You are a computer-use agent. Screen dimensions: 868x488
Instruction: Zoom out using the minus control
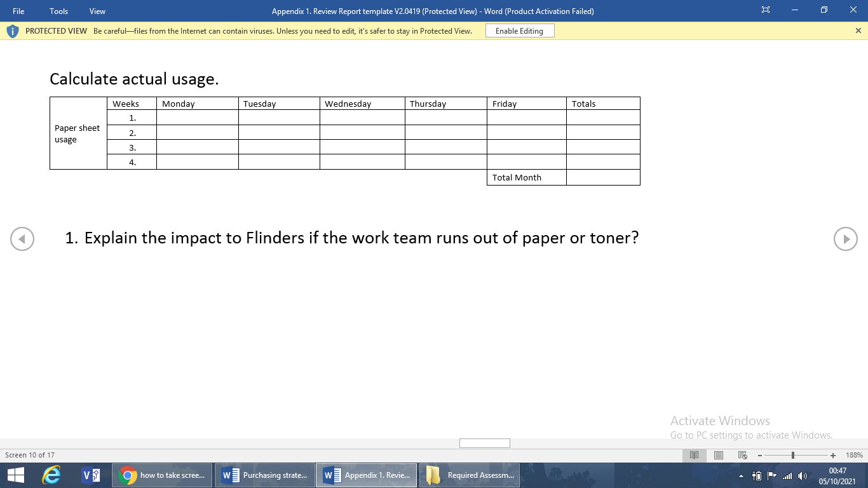coord(760,455)
